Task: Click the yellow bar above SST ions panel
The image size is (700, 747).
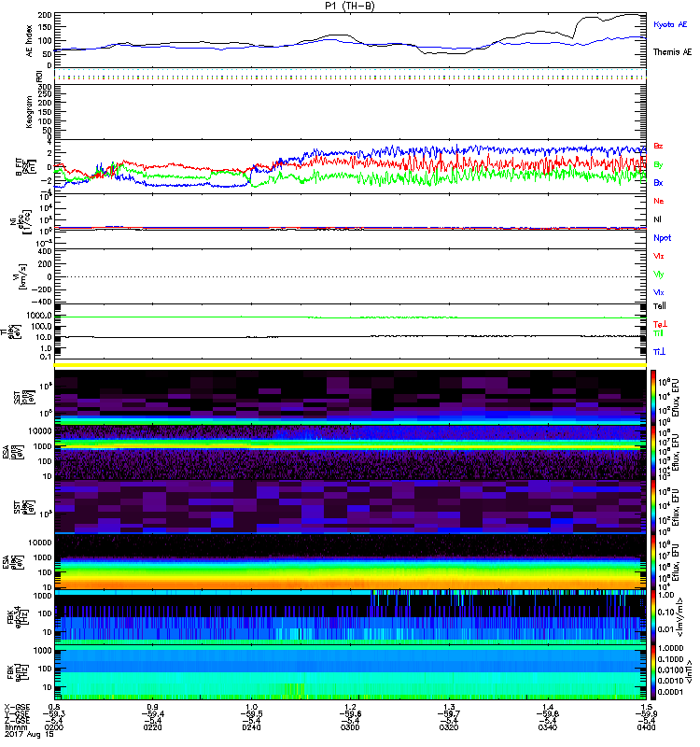Action: coord(350,365)
